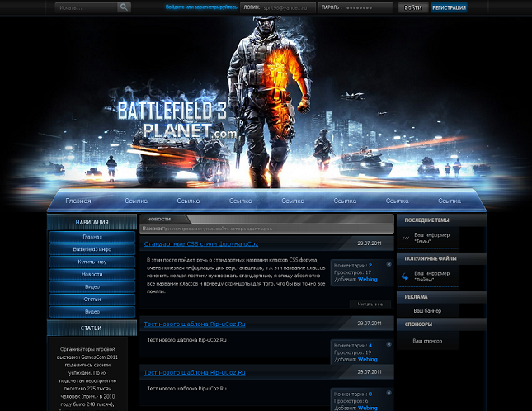
Task: Open the Статьи sidebar menu button
Action: [92, 300]
